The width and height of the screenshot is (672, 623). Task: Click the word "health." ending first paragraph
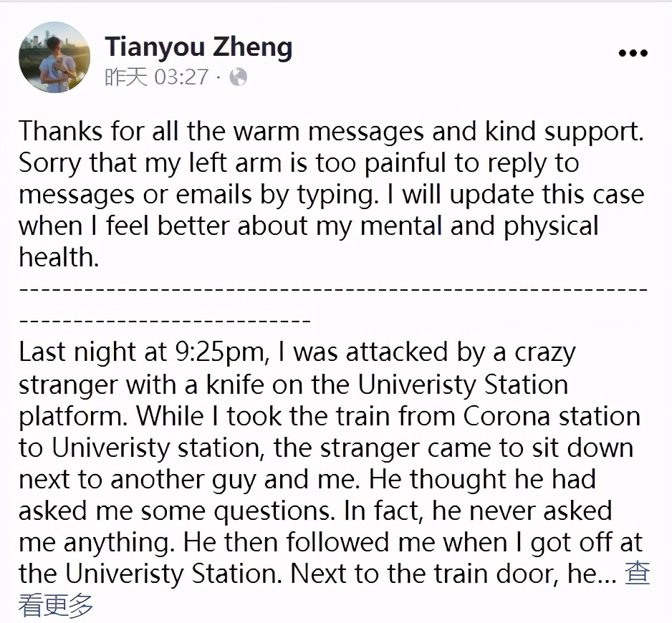(59, 257)
